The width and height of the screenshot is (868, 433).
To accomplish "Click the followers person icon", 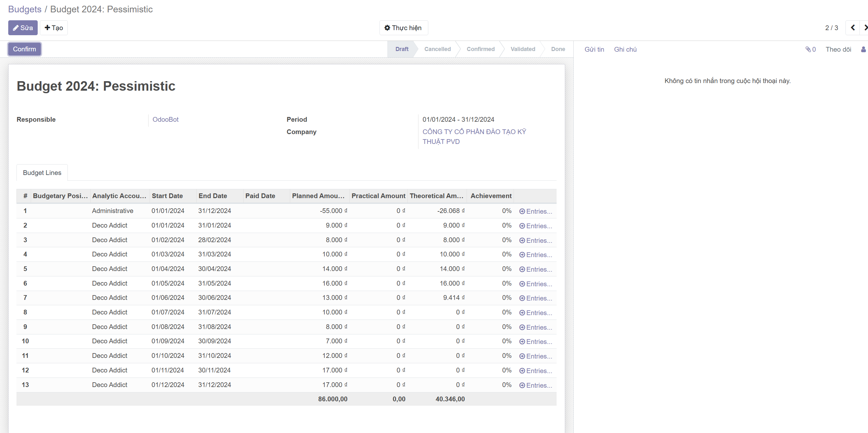I will point(863,49).
